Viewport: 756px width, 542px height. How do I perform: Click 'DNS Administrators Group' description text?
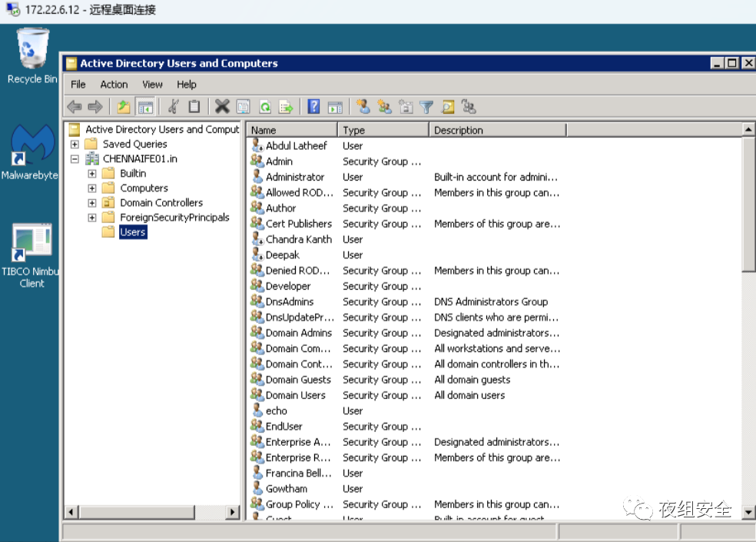pyautogui.click(x=491, y=301)
